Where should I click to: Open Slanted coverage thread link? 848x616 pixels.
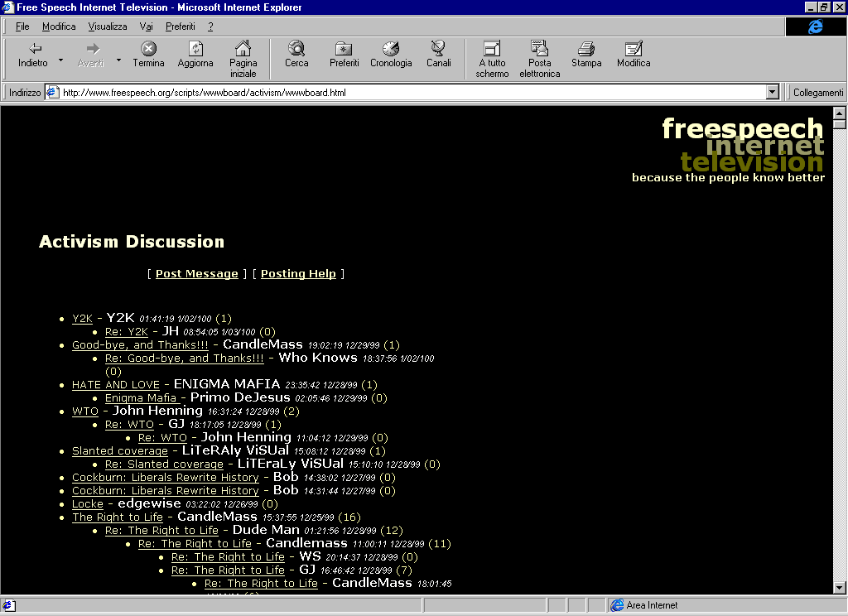point(120,451)
